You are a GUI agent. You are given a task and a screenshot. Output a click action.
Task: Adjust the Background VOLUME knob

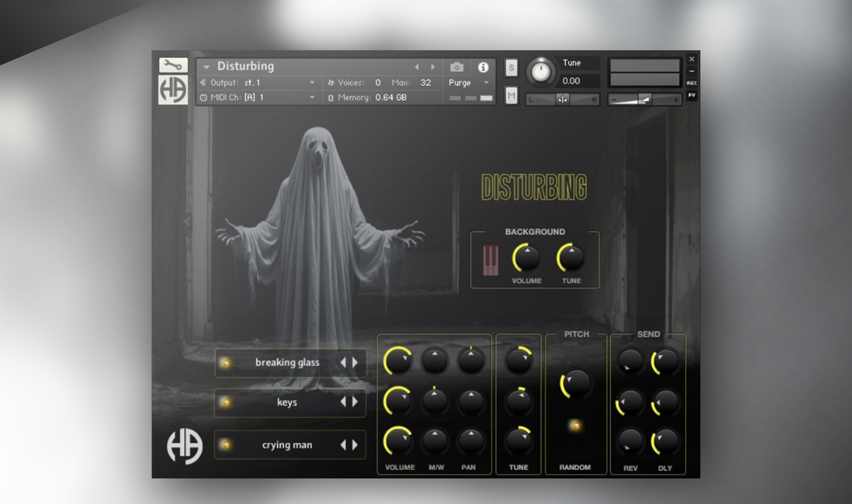click(x=527, y=258)
